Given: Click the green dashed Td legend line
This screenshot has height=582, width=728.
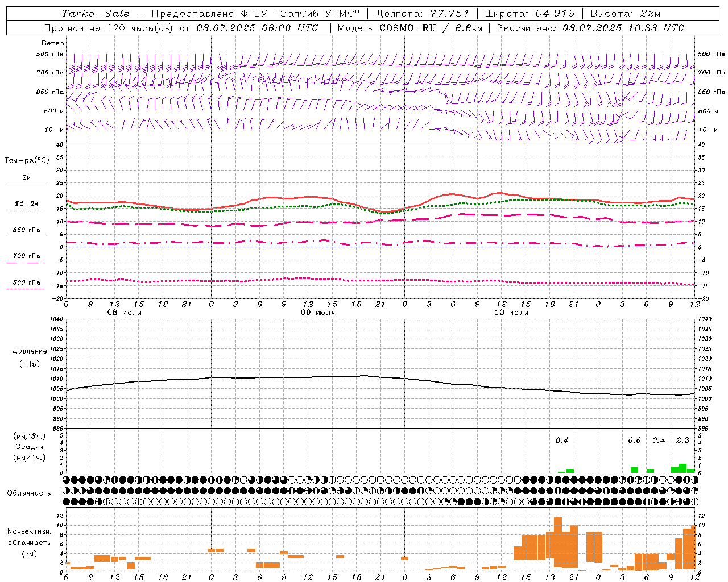Looking at the screenshot, I should point(25,210).
